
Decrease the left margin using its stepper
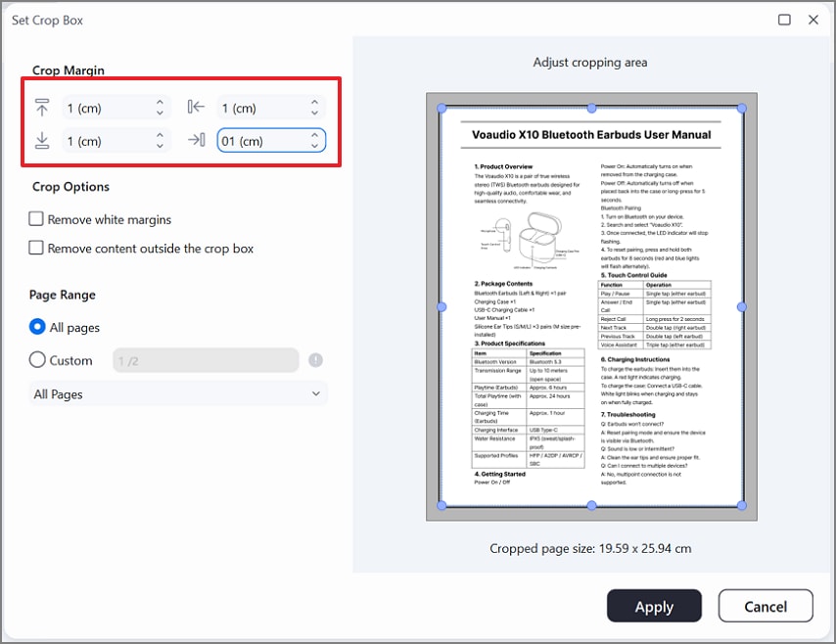[313, 113]
